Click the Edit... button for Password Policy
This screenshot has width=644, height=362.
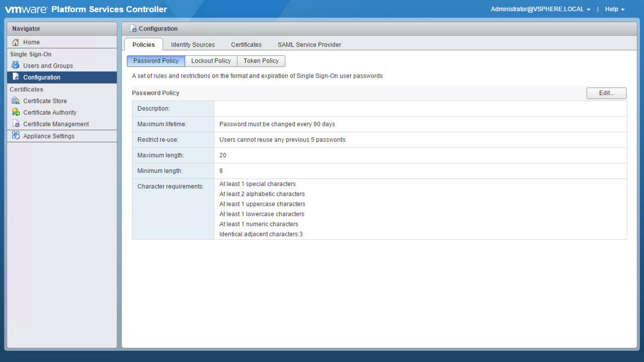[x=606, y=93]
